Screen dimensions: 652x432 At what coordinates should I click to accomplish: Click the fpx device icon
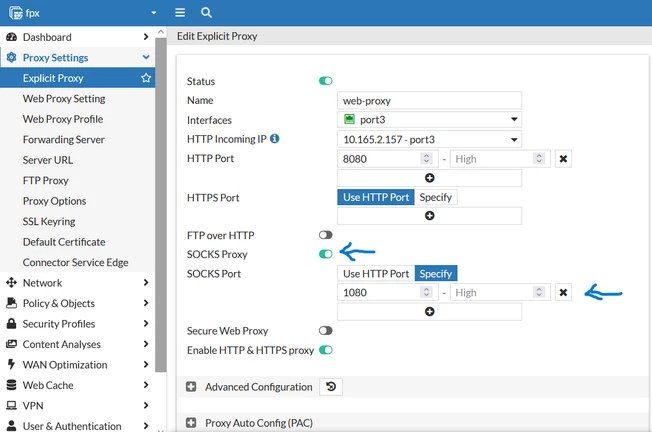pyautogui.click(x=16, y=13)
